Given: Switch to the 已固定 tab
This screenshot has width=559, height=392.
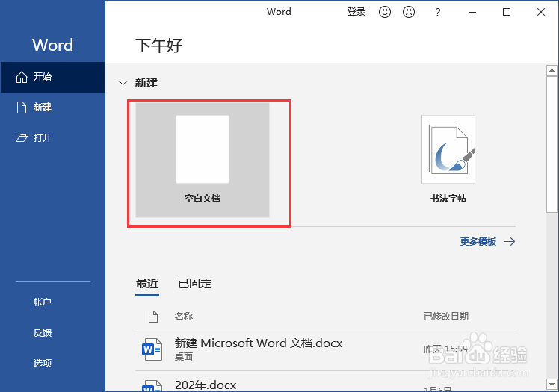Looking at the screenshot, I should (194, 284).
